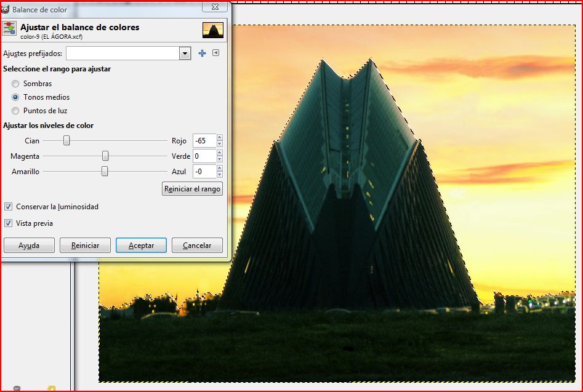Toggle Conservar la luminosidad checkbox

coord(8,207)
